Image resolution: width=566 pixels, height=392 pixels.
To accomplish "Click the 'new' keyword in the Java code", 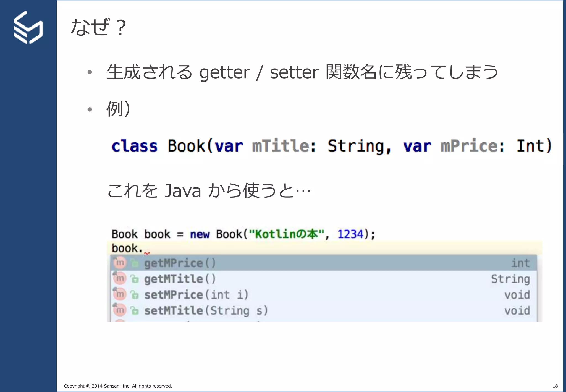I will point(200,234).
